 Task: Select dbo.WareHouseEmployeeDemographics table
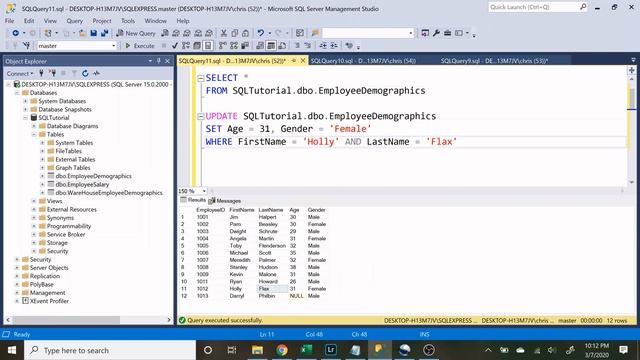click(109, 193)
